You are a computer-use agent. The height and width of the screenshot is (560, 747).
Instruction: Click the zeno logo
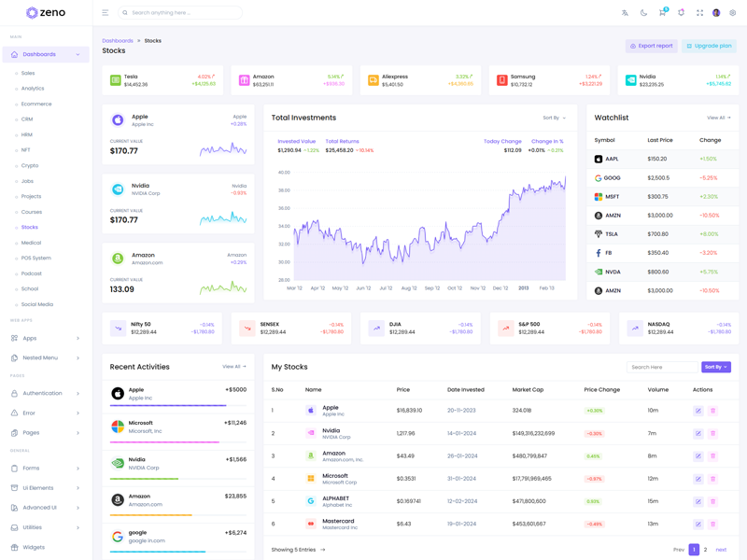tap(46, 13)
